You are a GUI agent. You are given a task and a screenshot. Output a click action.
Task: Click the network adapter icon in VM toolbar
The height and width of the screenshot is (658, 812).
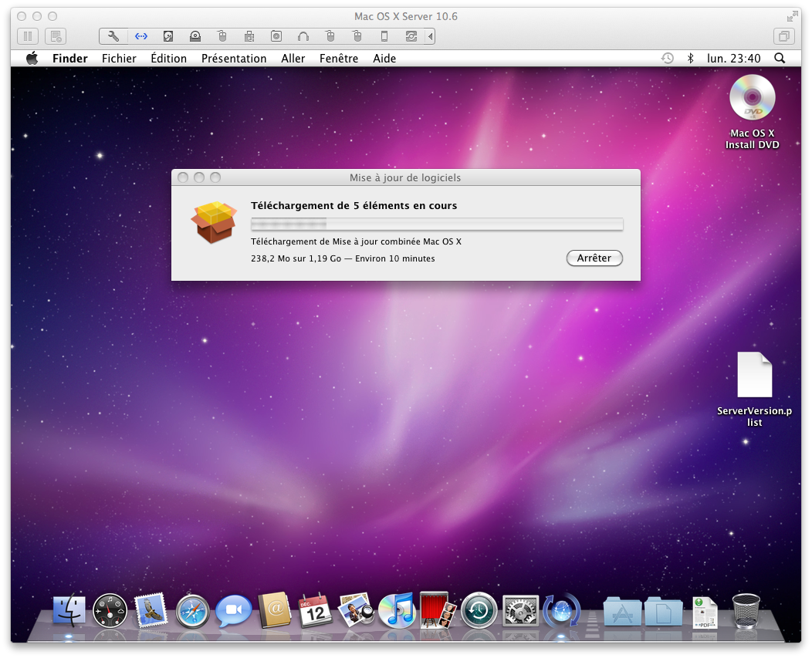140,36
